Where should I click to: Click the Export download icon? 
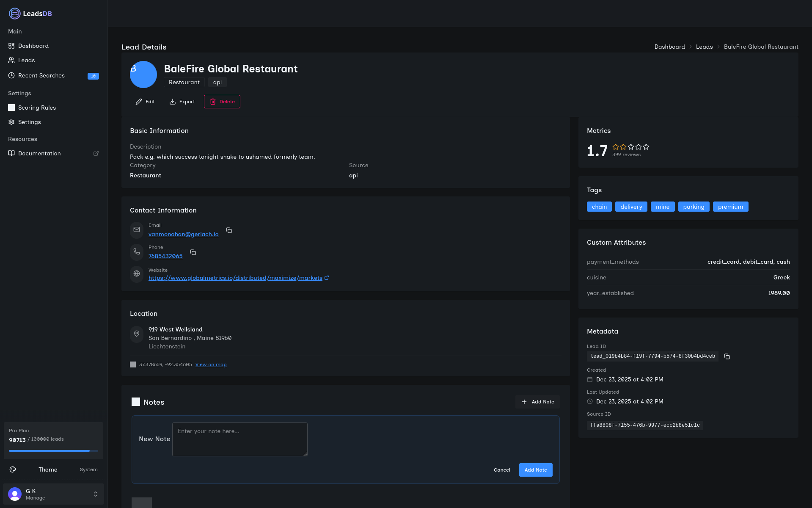(x=173, y=102)
